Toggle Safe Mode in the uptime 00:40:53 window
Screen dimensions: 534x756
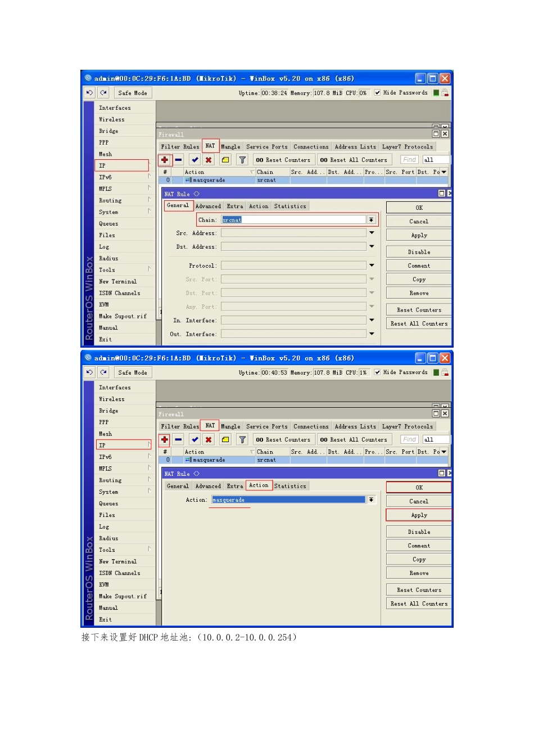click(x=133, y=372)
